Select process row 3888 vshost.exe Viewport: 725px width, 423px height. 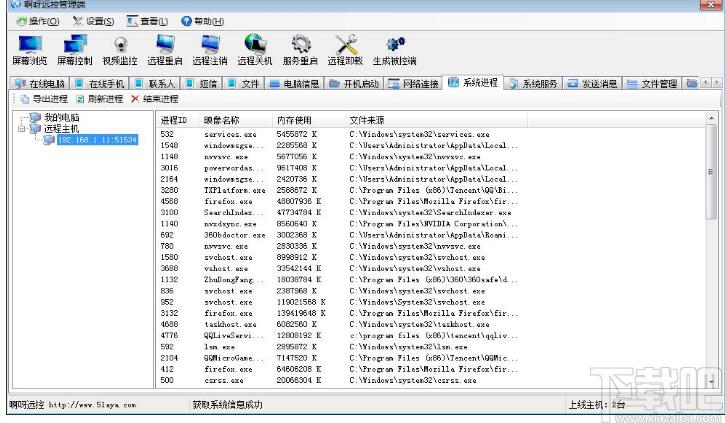pos(342,268)
